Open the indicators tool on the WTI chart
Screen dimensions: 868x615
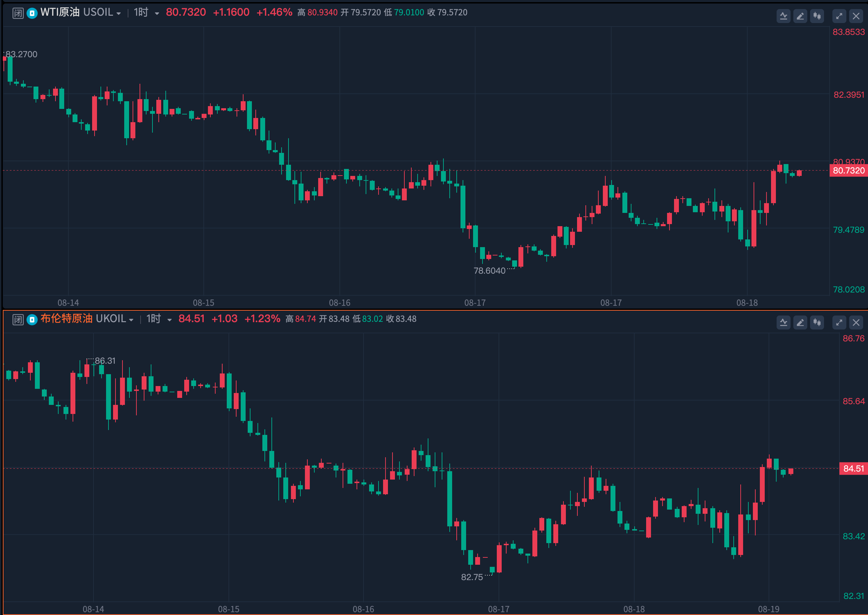click(783, 16)
